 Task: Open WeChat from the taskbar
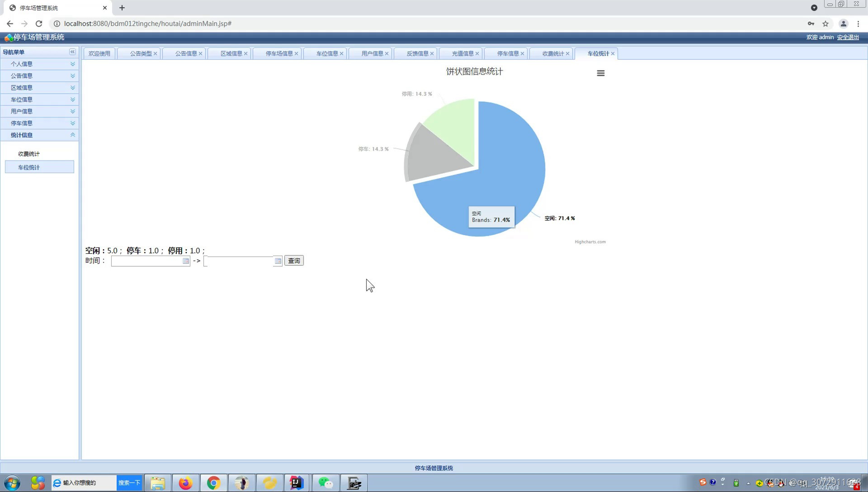(x=325, y=483)
